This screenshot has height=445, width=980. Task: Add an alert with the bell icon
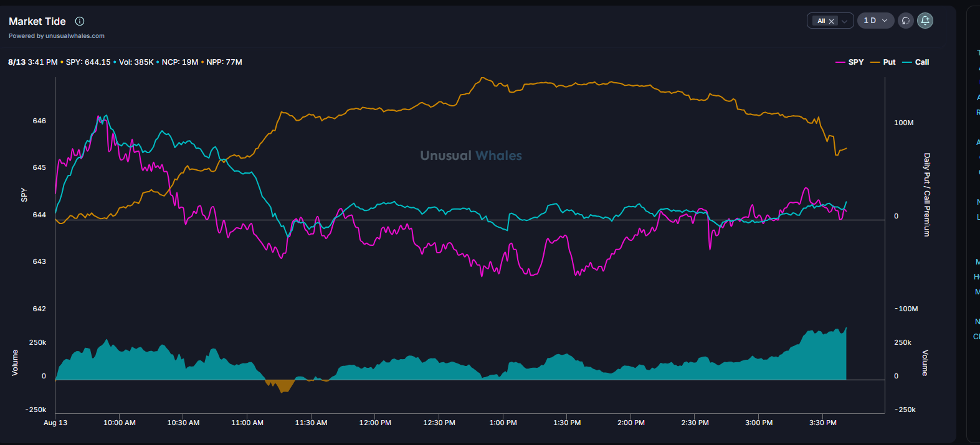click(x=925, y=21)
